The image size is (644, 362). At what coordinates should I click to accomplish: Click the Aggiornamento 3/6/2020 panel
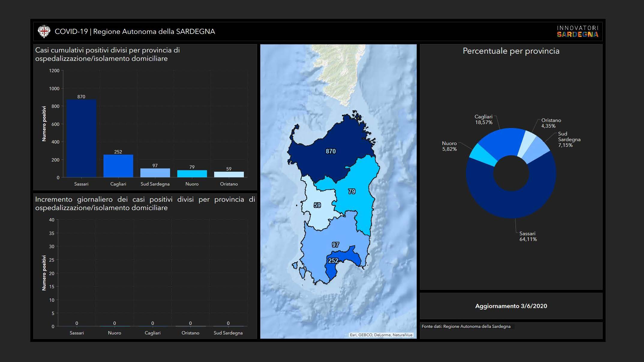511,306
